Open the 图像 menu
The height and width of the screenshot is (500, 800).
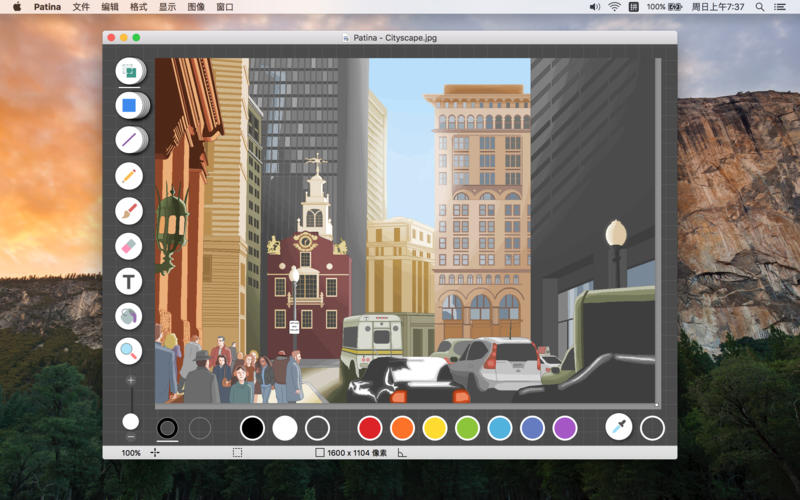[x=196, y=7]
